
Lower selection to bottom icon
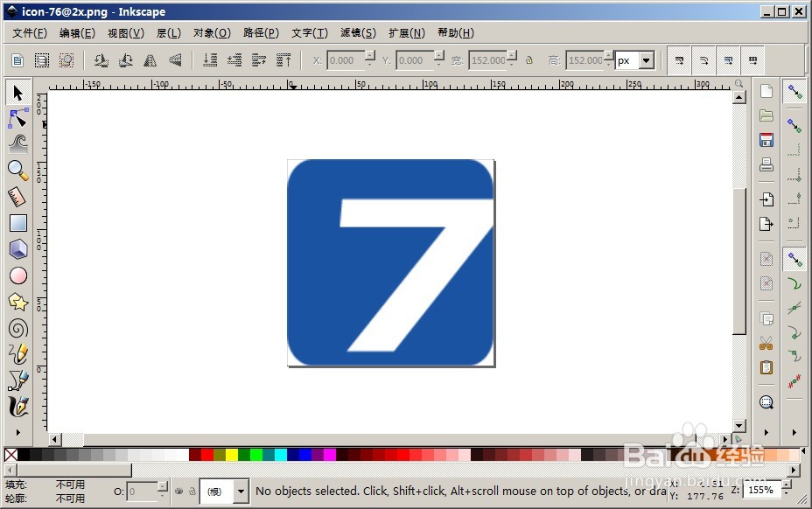(x=210, y=60)
